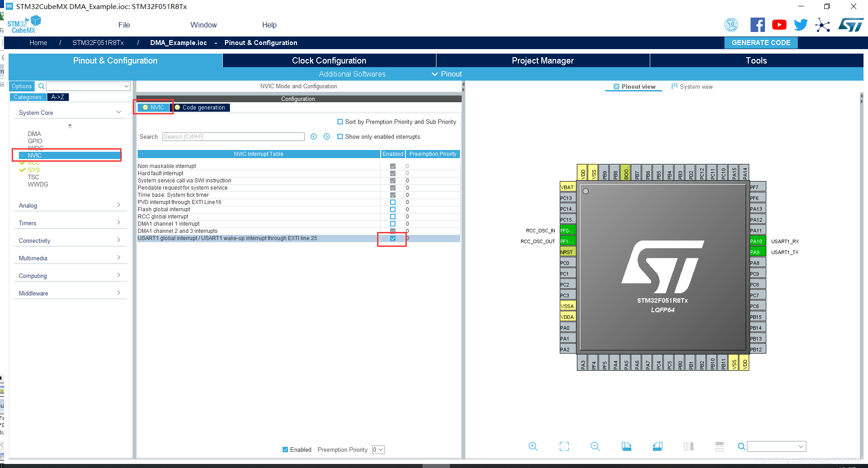Open the Window menu
Screen dimensions: 868x468
pos(203,25)
